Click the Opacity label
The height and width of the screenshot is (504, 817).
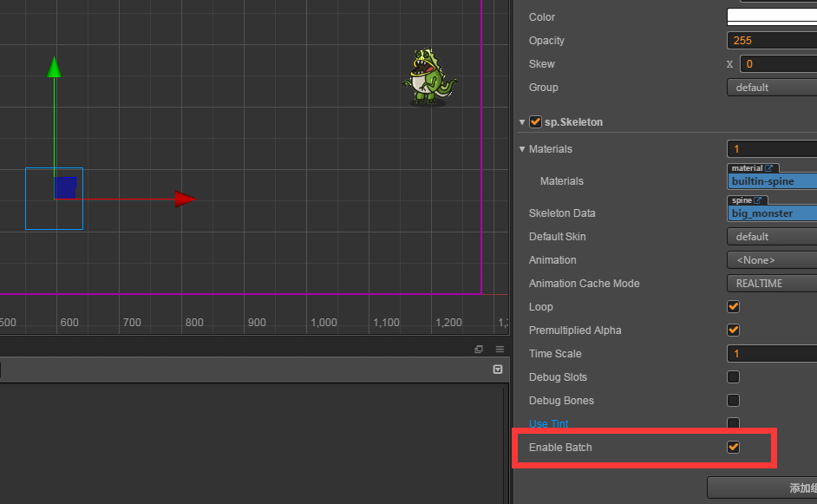point(546,41)
